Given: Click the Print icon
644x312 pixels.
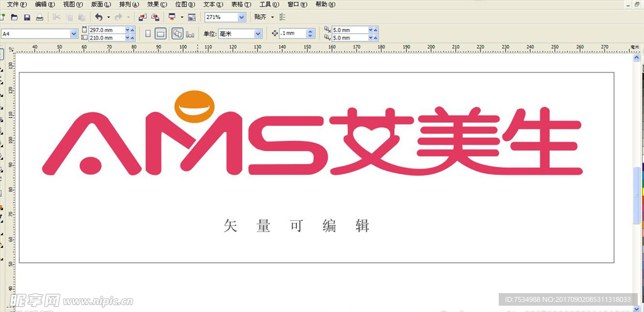Looking at the screenshot, I should click(40, 17).
